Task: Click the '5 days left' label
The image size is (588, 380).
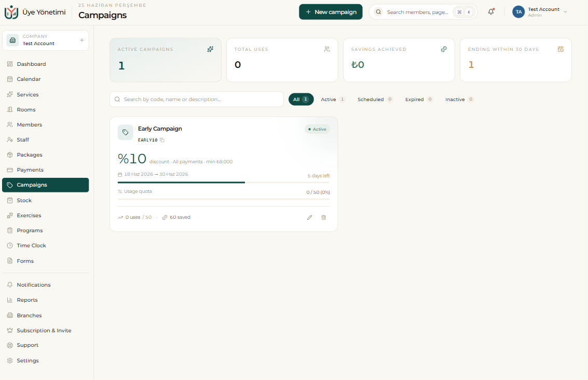Action: coord(319,176)
